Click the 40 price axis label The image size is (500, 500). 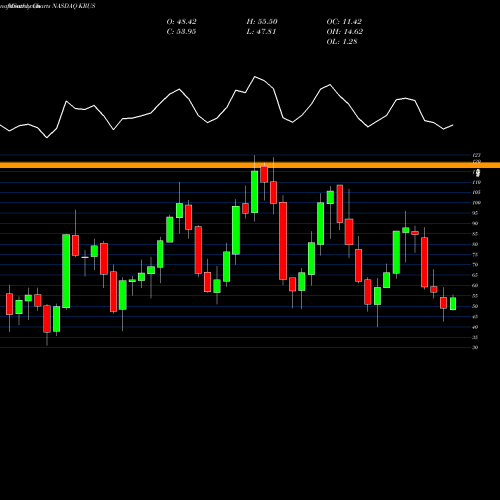tap(475, 327)
